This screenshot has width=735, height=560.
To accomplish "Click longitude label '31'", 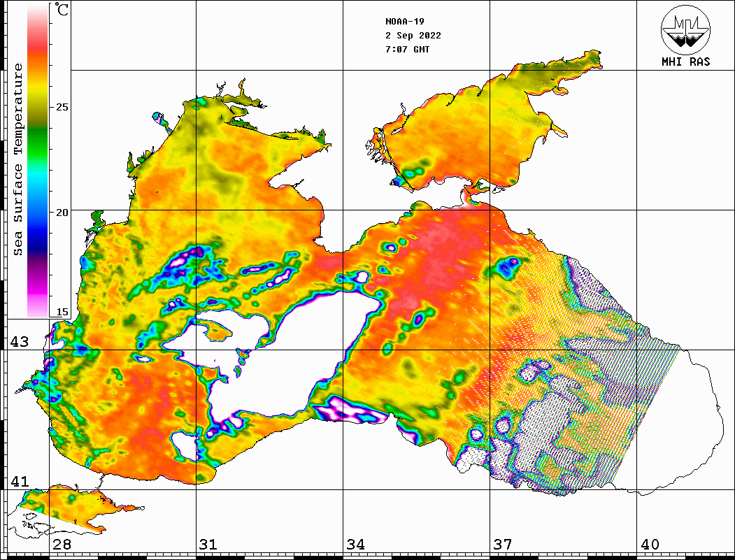I will coord(208,544).
